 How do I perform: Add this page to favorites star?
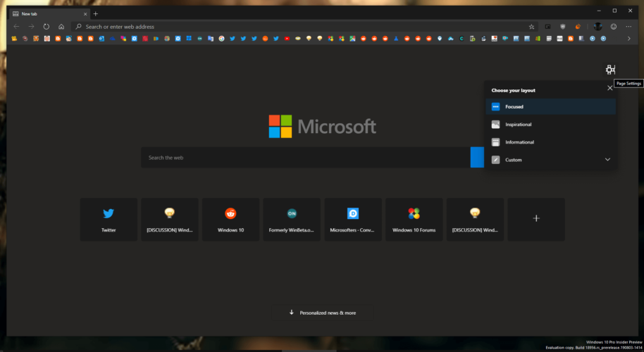[x=531, y=27]
